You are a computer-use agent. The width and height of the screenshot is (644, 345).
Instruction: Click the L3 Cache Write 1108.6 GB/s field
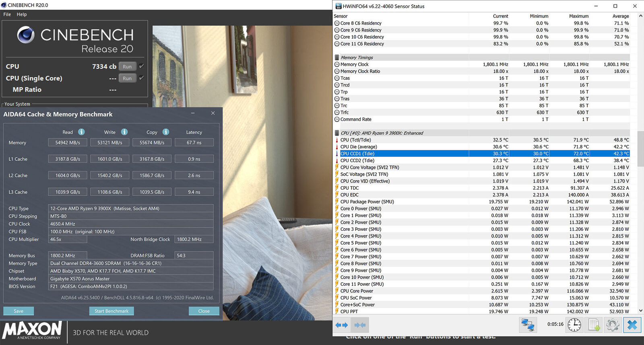tap(110, 192)
